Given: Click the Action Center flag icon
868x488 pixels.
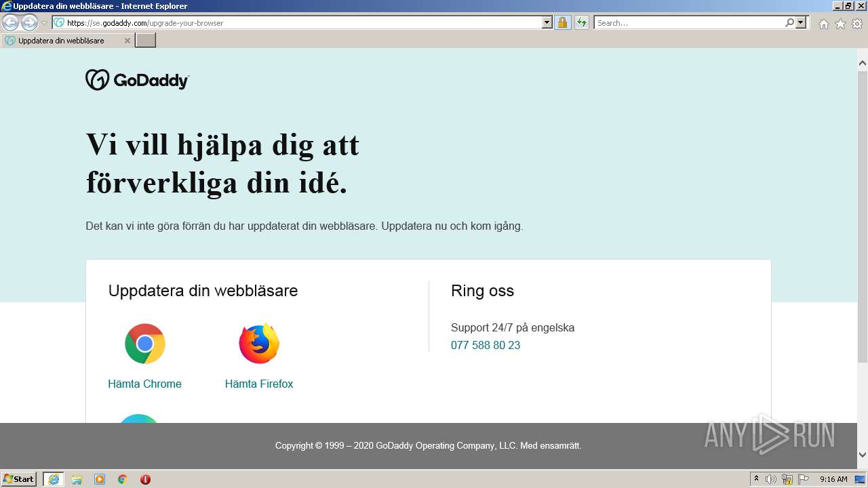Looking at the screenshot, I should [804, 479].
